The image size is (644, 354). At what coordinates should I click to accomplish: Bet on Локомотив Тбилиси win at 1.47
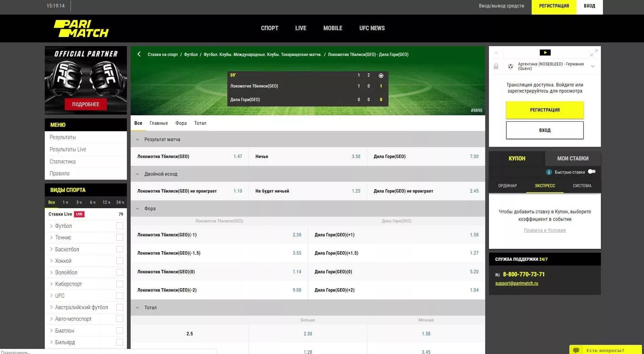190,156
